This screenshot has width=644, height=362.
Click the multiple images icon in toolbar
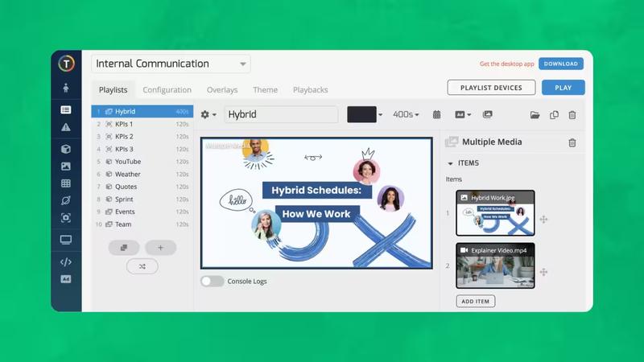click(x=488, y=114)
